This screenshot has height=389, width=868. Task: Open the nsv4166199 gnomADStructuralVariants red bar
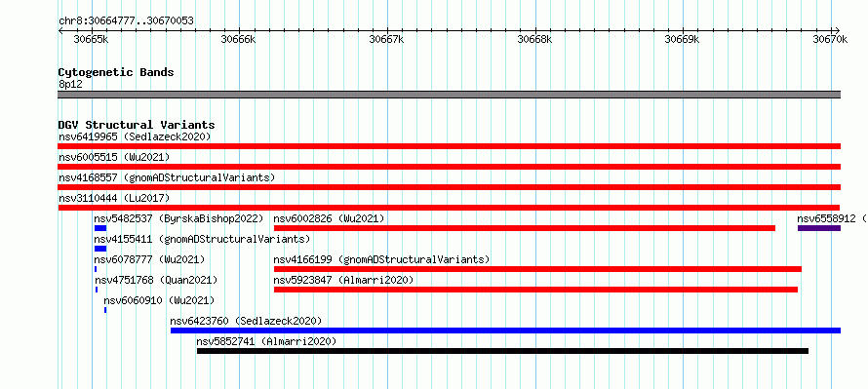click(537, 269)
